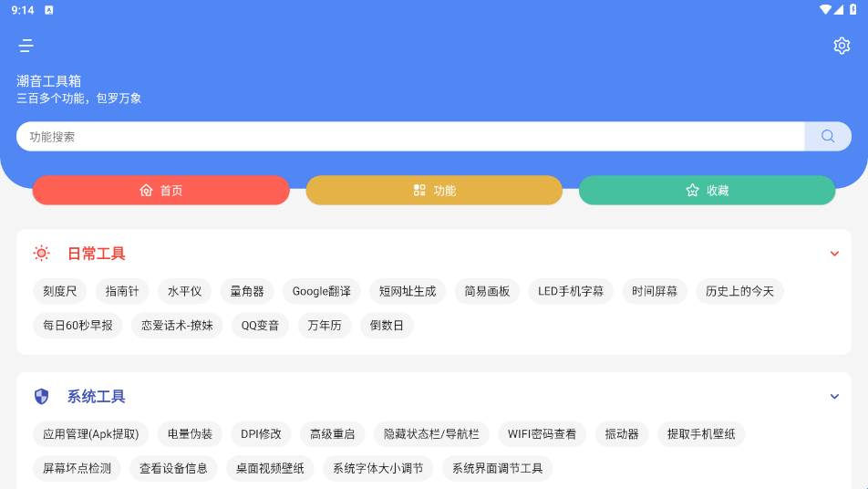Open the 万年历 calendar tool
The width and height of the screenshot is (868, 489).
[325, 326]
